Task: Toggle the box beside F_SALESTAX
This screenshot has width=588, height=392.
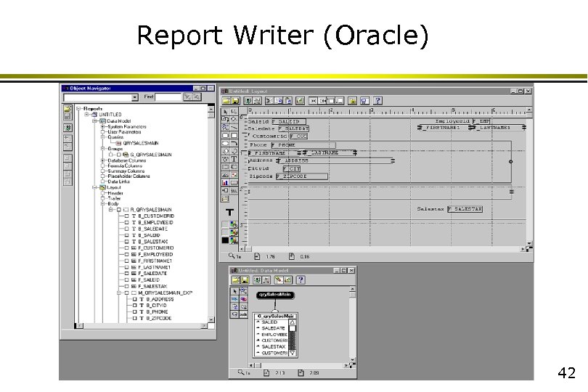Action: pyautogui.click(x=127, y=286)
